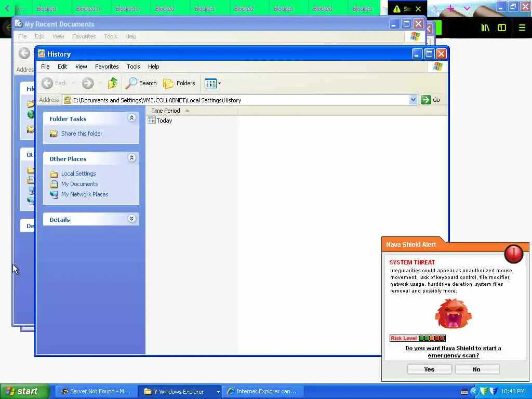The image size is (532, 399).
Task: Click the blue shield tray icon
Action: coord(494,391)
